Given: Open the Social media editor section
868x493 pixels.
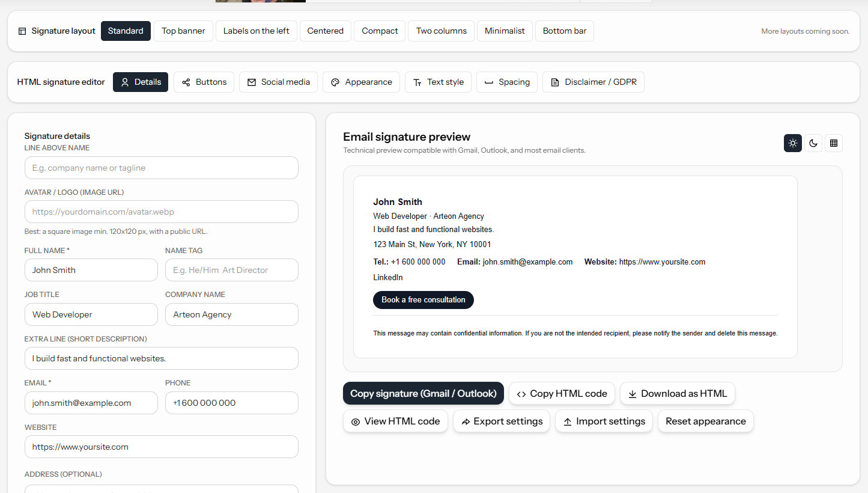Looking at the screenshot, I should point(278,82).
